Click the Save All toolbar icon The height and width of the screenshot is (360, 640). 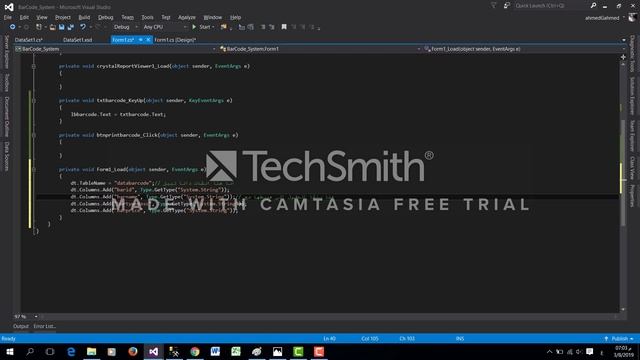point(71,27)
